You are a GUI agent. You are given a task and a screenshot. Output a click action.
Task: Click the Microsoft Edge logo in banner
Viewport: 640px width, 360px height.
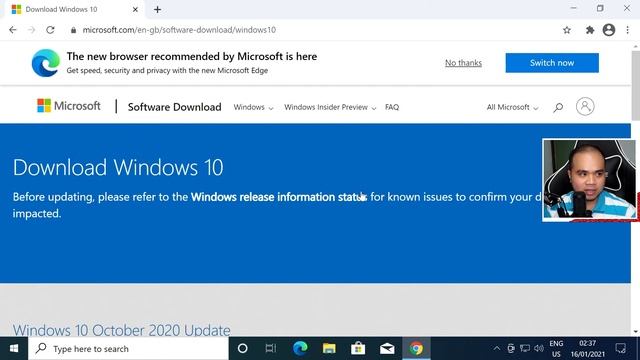click(x=46, y=63)
